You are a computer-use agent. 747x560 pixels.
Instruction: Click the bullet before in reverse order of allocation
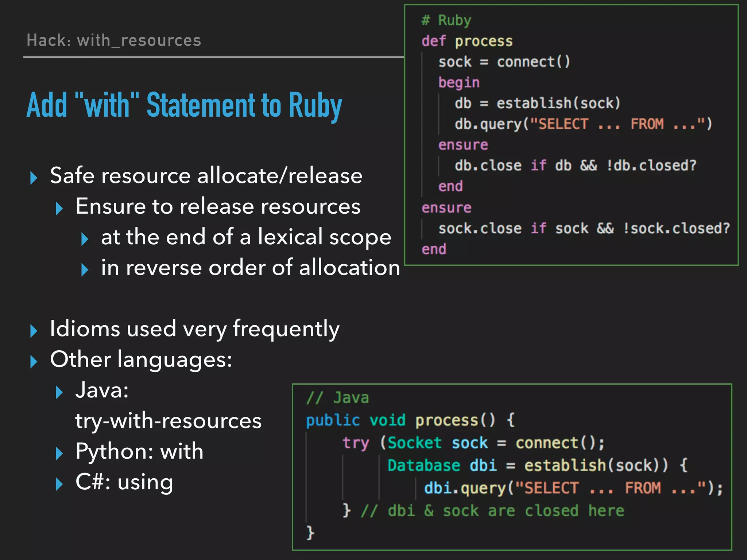click(x=85, y=270)
